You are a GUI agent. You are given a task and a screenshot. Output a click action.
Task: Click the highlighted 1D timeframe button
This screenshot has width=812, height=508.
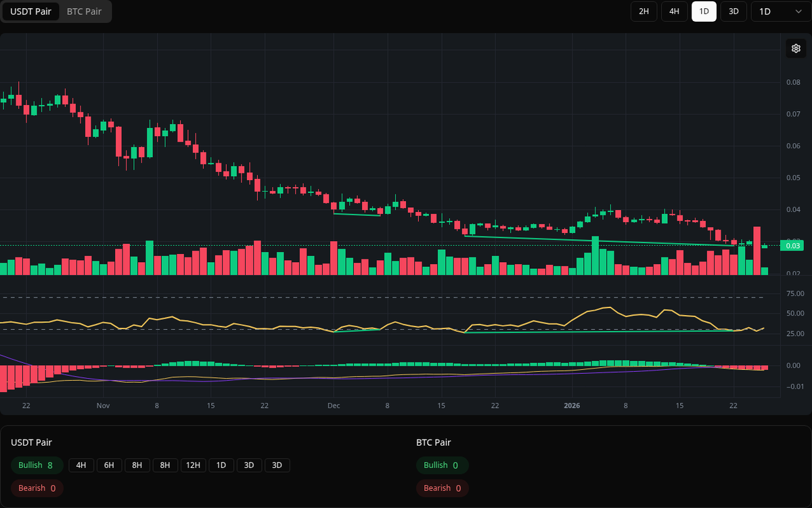[704, 12]
